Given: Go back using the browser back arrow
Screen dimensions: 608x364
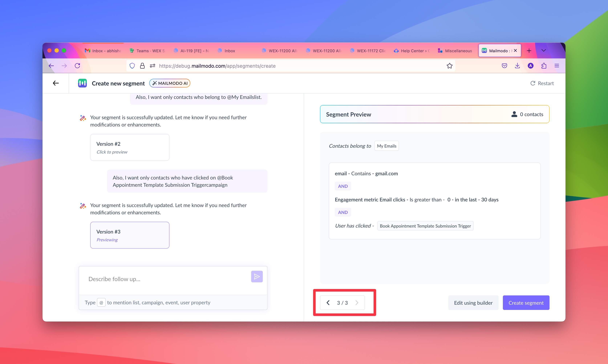Looking at the screenshot, I should point(51,66).
